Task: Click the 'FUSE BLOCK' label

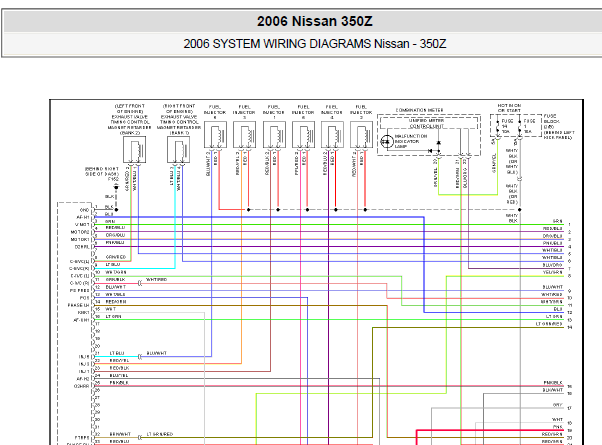Action: coord(551,121)
